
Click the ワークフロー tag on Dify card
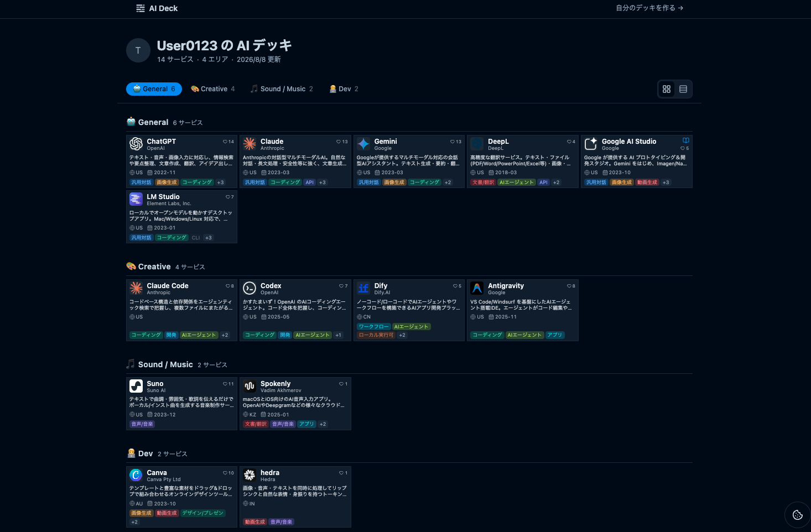point(374,327)
